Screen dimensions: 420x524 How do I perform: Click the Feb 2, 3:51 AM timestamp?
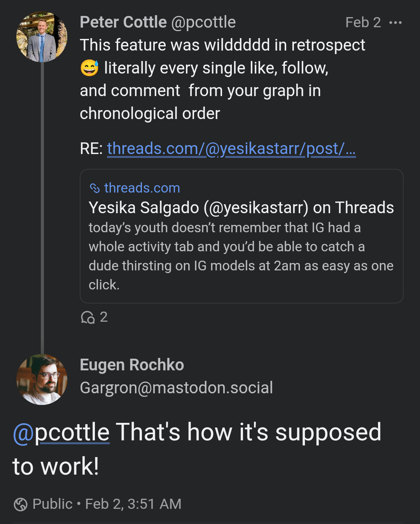click(133, 504)
